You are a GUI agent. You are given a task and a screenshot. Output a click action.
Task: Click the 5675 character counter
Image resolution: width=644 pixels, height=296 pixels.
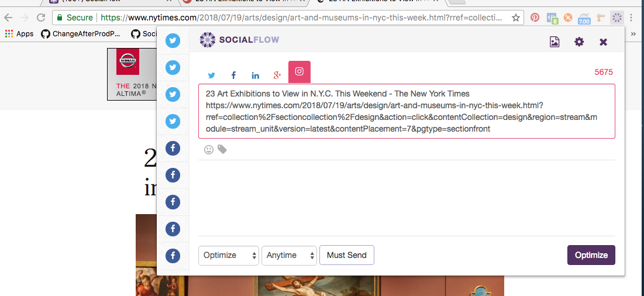coord(603,73)
